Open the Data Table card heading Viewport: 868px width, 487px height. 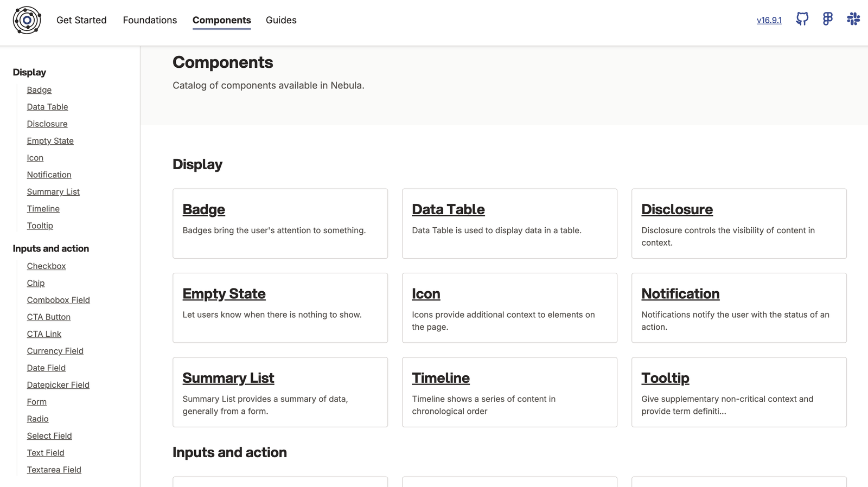click(x=448, y=209)
